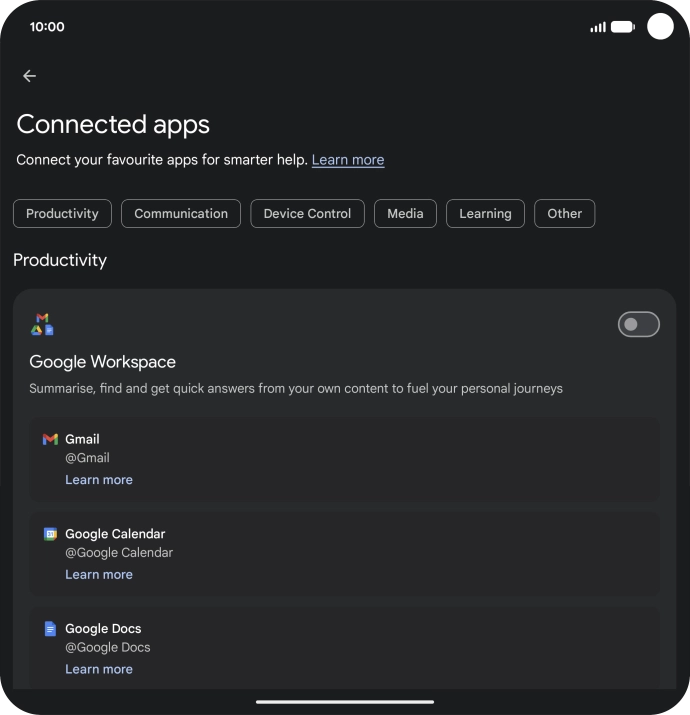Open Learn more link under Gmail
The image size is (690, 715).
[99, 480]
